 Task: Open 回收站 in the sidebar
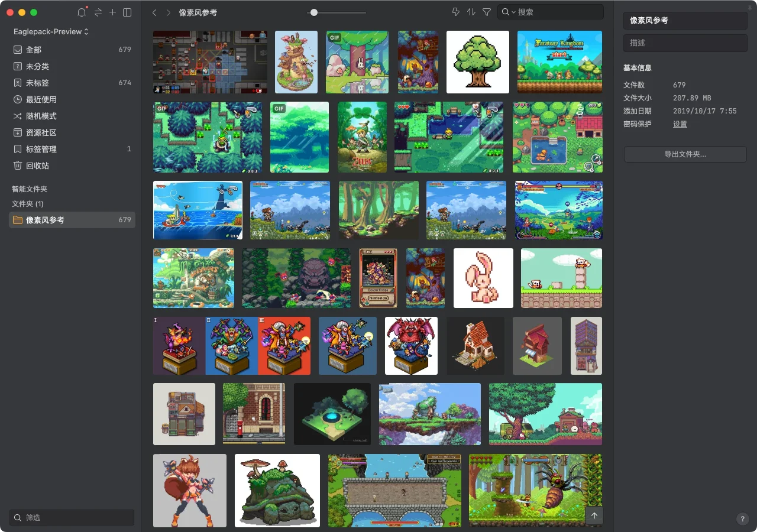pyautogui.click(x=72, y=166)
